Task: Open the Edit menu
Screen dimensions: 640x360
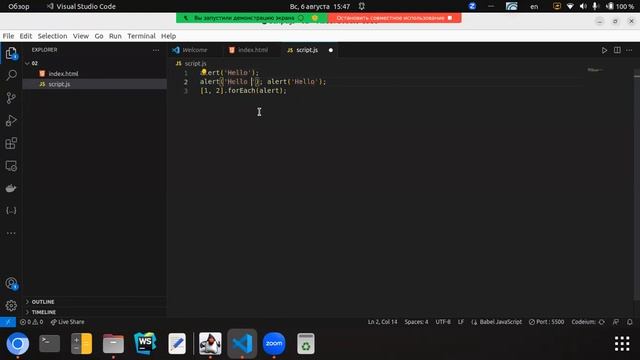Action: point(26,36)
